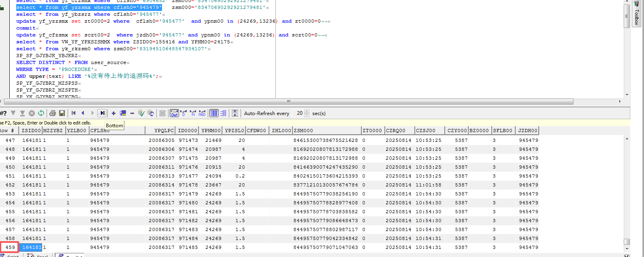The width and height of the screenshot is (644, 257).
Task: Toggle the N column display mode
Action: click(x=193, y=113)
